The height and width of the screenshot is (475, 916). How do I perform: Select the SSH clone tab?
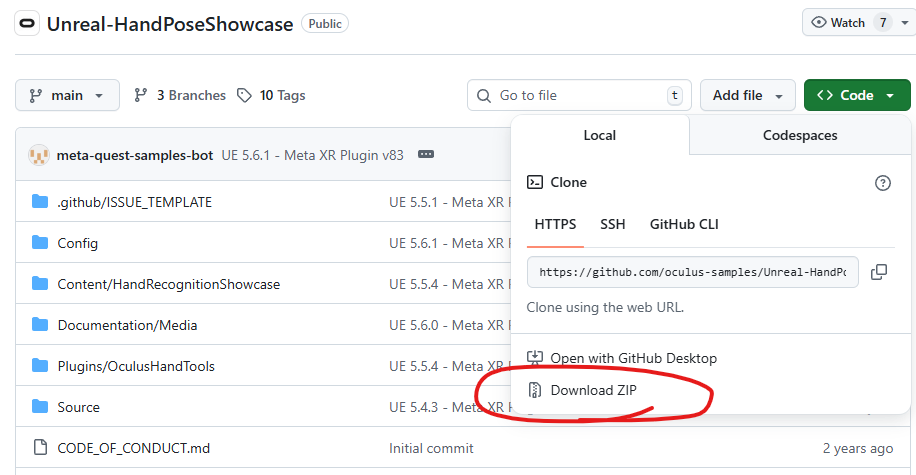click(613, 224)
